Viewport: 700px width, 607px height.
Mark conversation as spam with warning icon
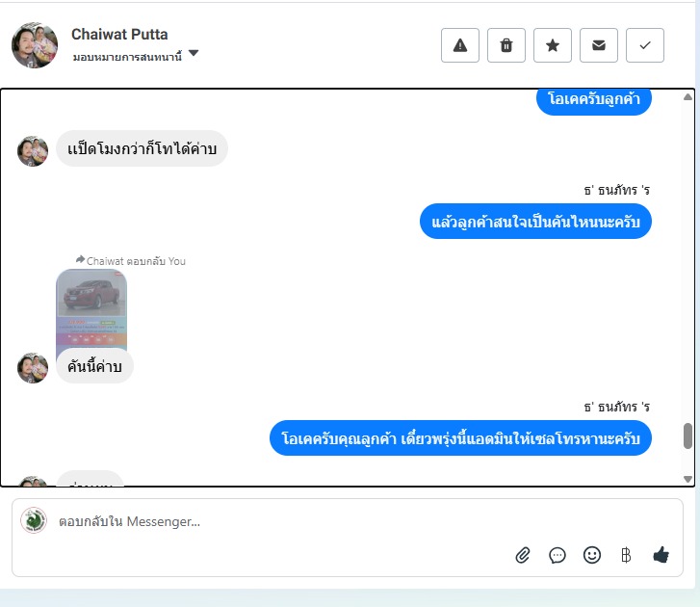(x=460, y=45)
